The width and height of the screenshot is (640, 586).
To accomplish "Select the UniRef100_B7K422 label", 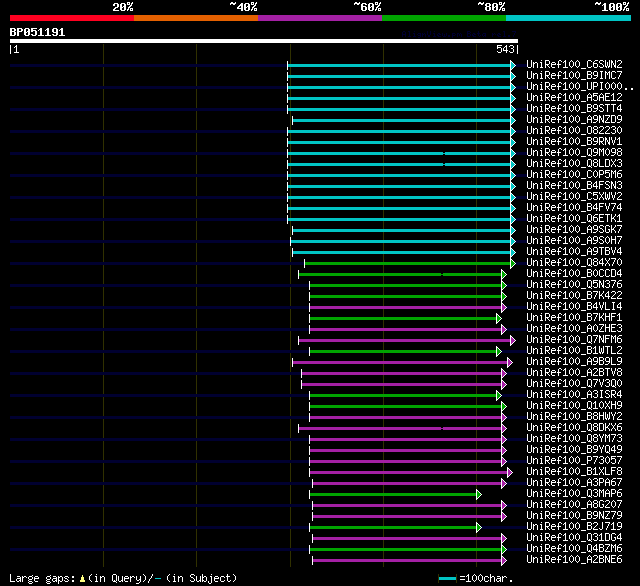I will click(574, 296).
